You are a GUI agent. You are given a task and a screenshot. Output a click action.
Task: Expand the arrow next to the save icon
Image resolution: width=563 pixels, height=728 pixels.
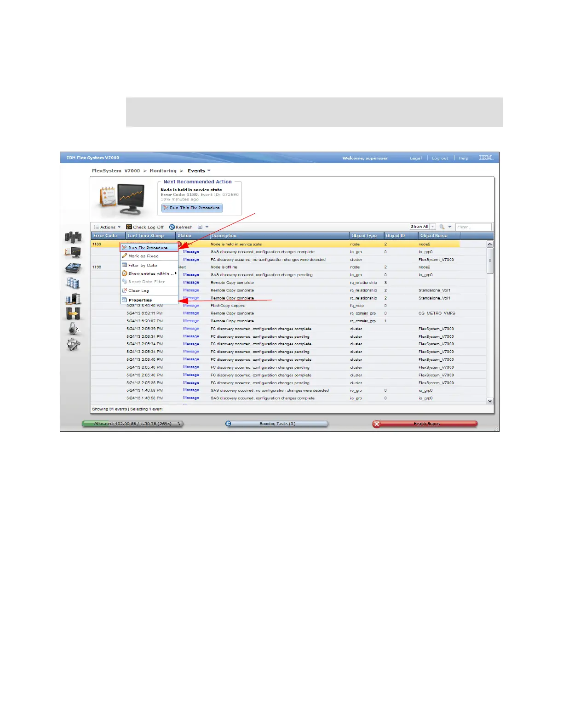point(207,227)
